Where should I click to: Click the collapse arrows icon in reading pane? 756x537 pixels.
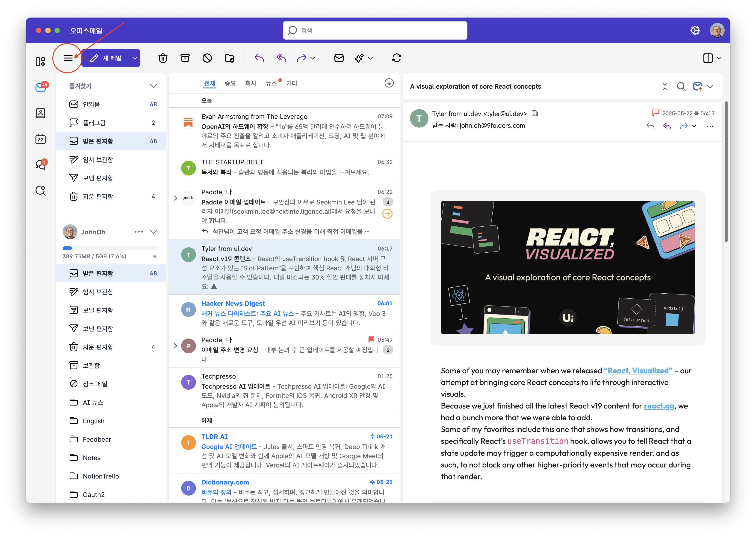(x=665, y=87)
